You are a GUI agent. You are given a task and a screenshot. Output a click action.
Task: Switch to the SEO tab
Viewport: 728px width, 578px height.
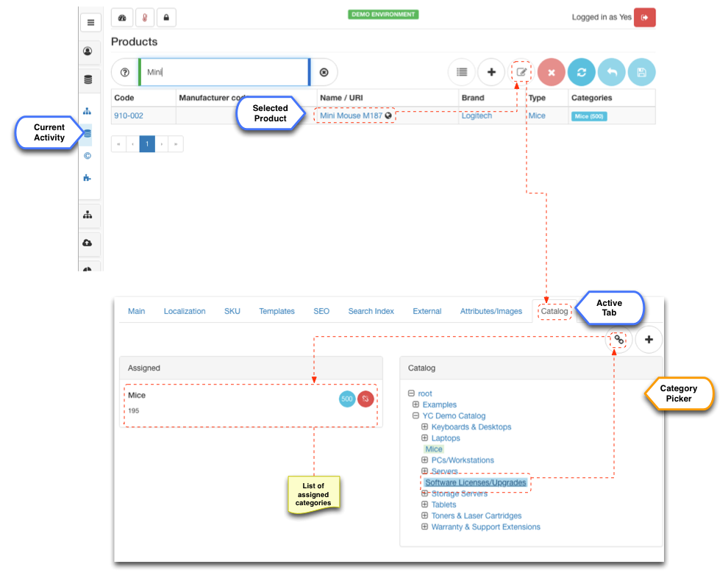(x=321, y=311)
